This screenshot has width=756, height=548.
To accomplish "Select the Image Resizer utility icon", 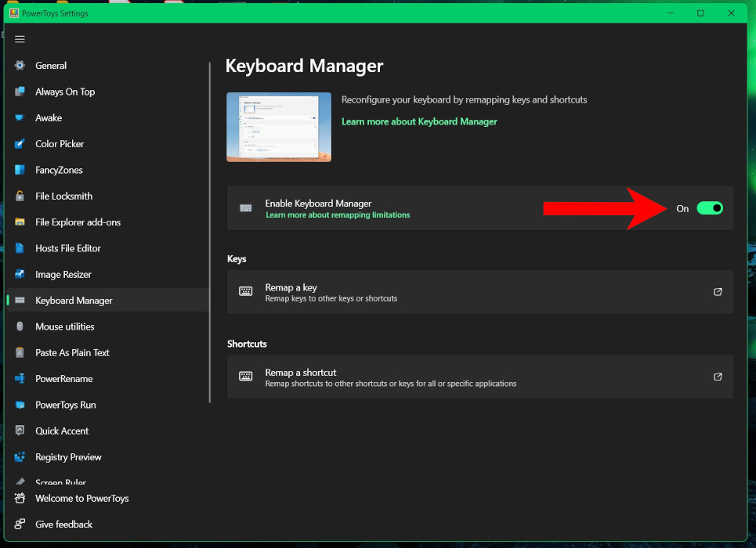I will click(x=19, y=274).
